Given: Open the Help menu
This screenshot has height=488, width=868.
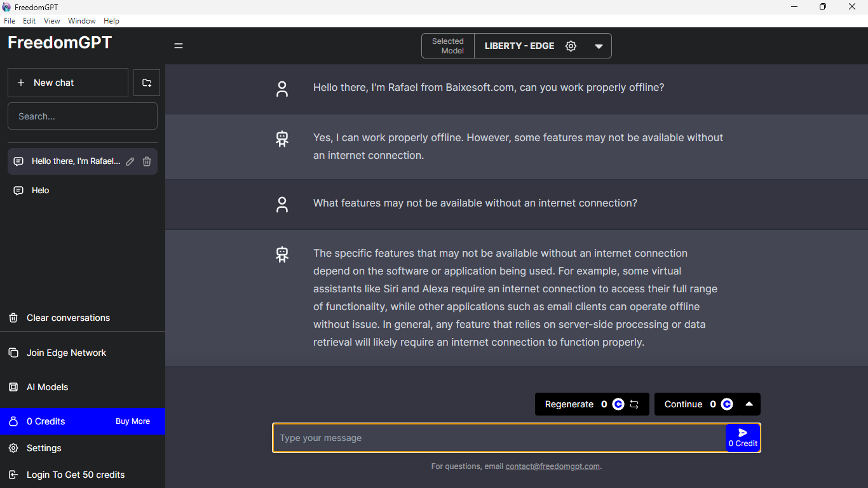Looking at the screenshot, I should pos(111,21).
